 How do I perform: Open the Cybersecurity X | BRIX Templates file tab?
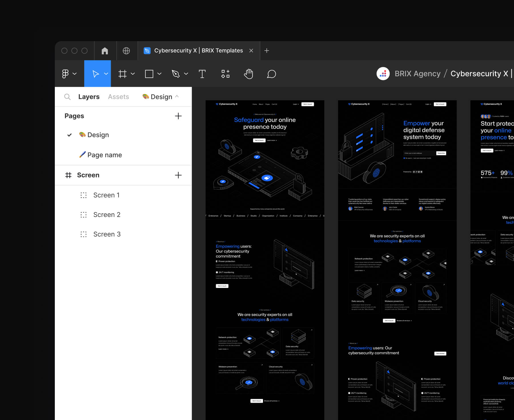(198, 51)
